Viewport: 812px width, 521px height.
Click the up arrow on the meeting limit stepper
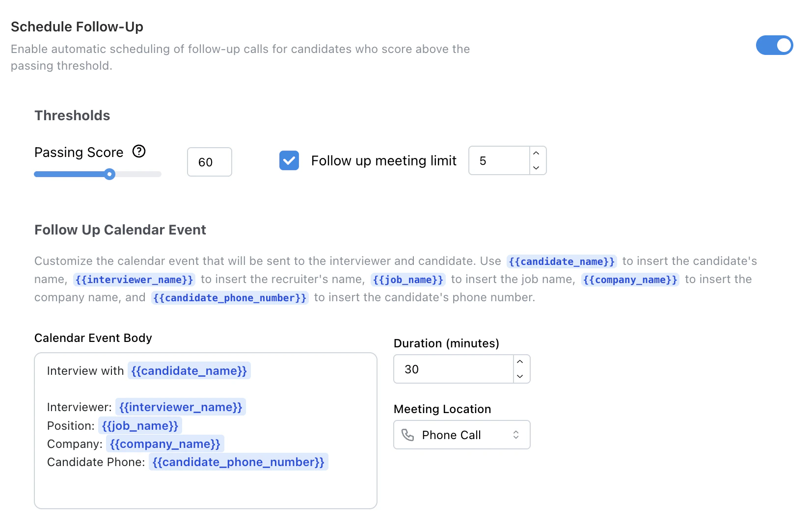pyautogui.click(x=536, y=153)
